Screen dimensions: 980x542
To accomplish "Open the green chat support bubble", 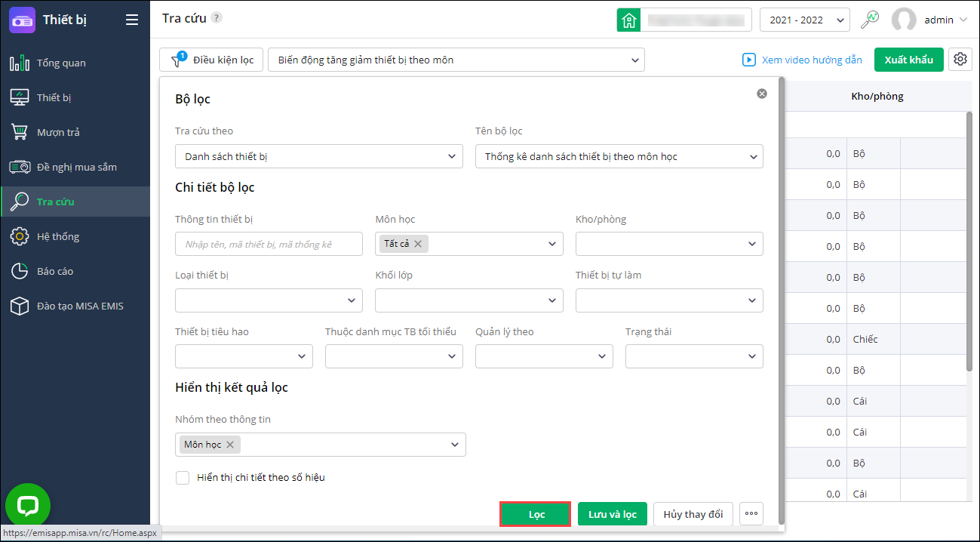I will (28, 506).
